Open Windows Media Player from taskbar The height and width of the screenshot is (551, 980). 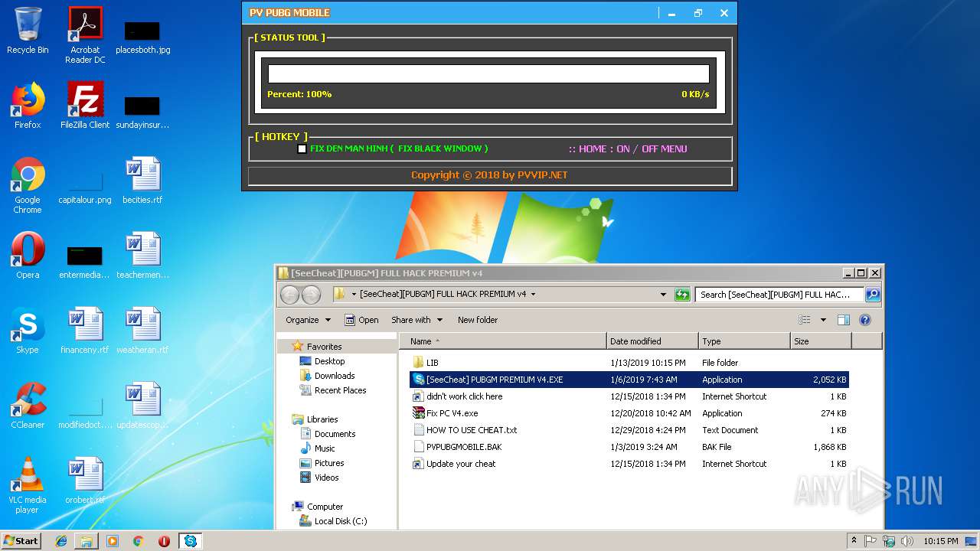[x=113, y=541]
